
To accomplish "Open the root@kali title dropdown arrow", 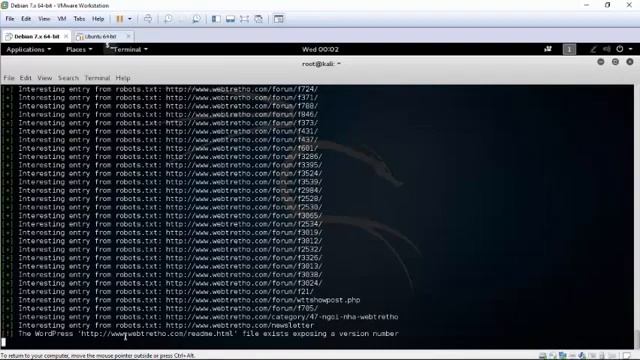I will pos(339,64).
